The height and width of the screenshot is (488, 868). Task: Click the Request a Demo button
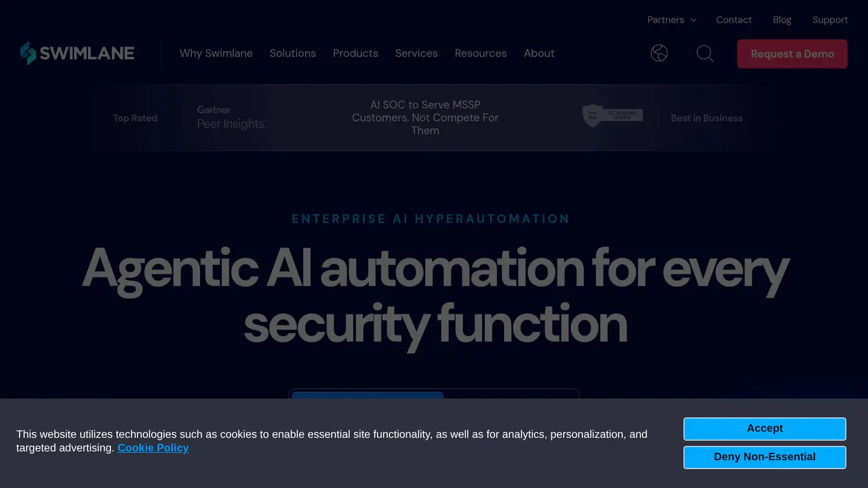(792, 54)
